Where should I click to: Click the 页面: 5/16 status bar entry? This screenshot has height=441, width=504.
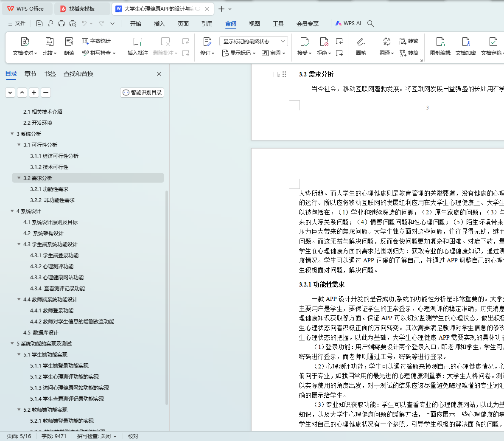click(x=19, y=436)
